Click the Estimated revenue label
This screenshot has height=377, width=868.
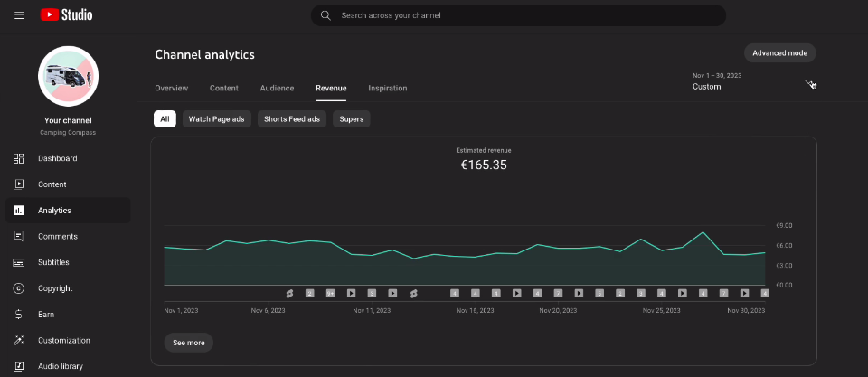pyautogui.click(x=484, y=151)
